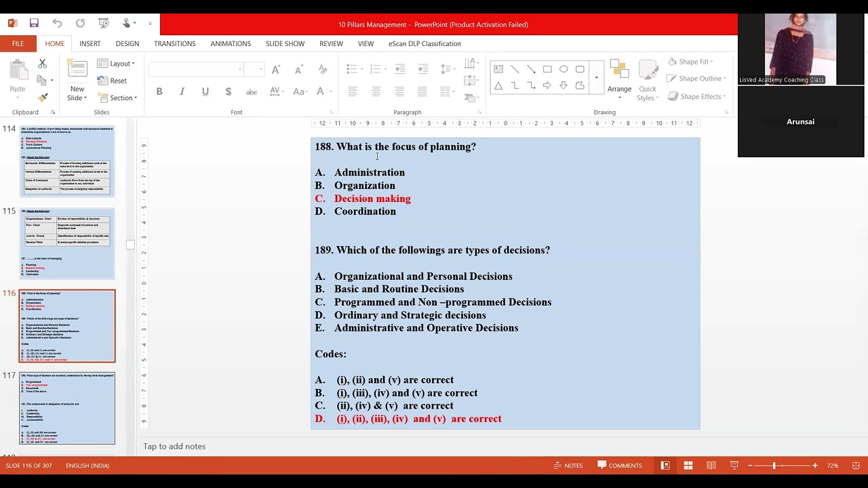
Task: Toggle Underline formatting
Action: [x=205, y=91]
